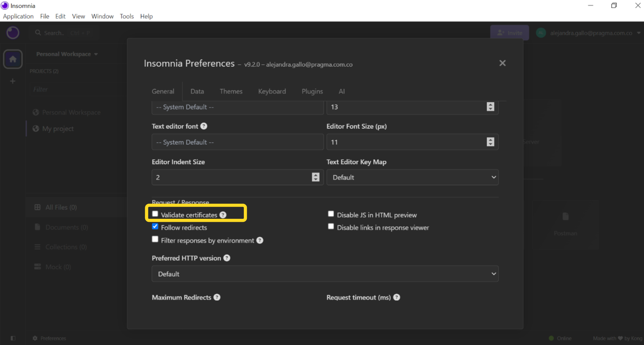Switch to the Themes tab

pos(231,91)
